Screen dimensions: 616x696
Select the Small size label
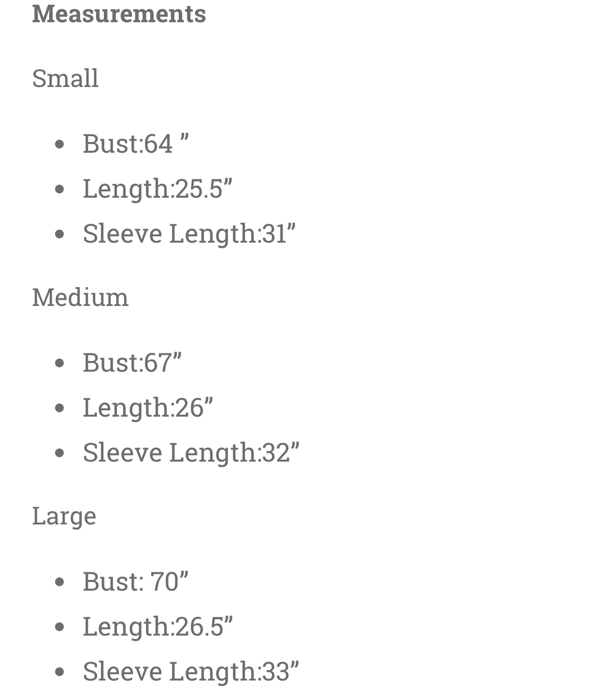pos(65,78)
